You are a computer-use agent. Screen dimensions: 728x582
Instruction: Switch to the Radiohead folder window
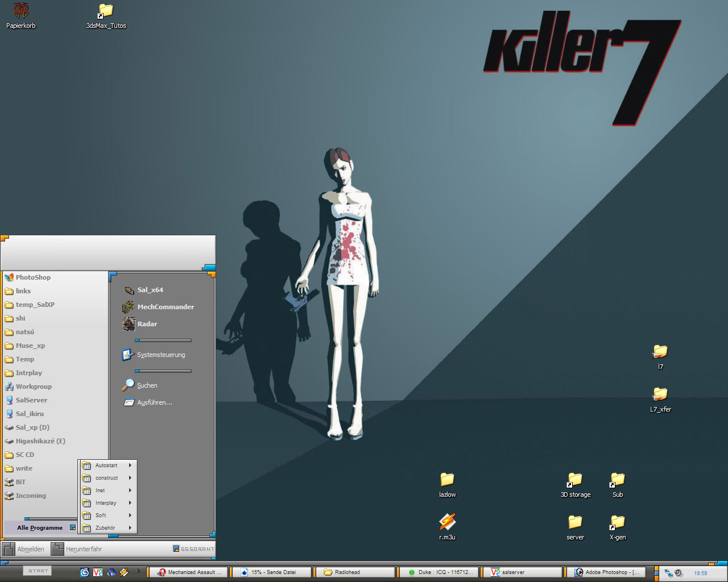pyautogui.click(x=355, y=572)
